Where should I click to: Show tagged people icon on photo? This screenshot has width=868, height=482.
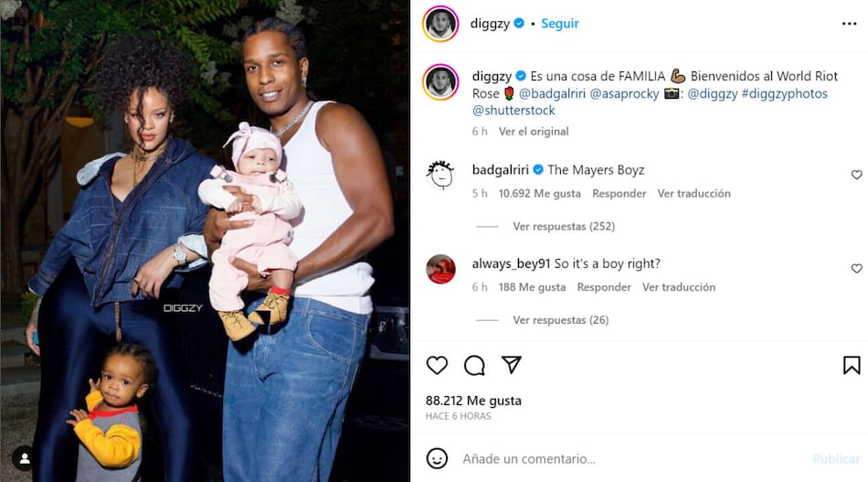pos(25,458)
